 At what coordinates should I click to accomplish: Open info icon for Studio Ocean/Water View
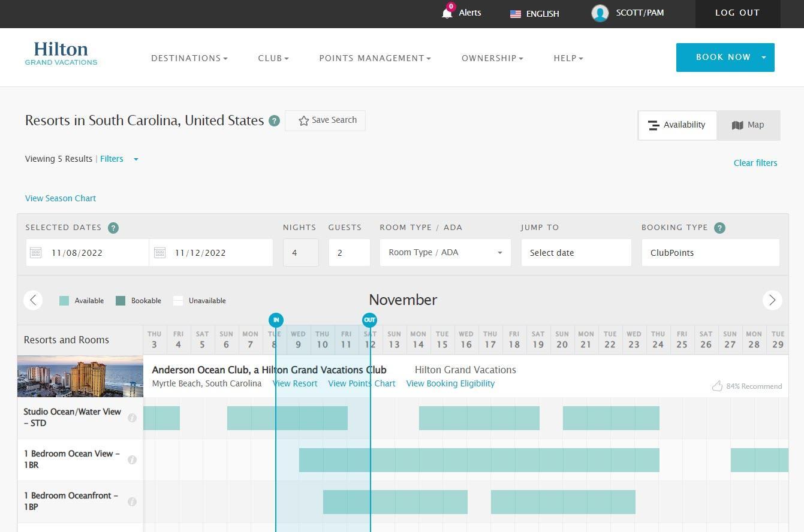coord(132,418)
